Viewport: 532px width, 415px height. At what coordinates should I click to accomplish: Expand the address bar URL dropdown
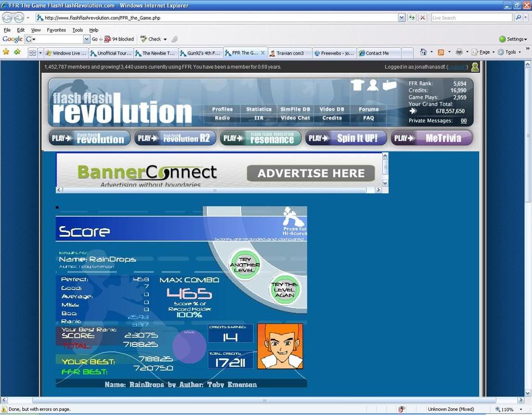point(401,18)
